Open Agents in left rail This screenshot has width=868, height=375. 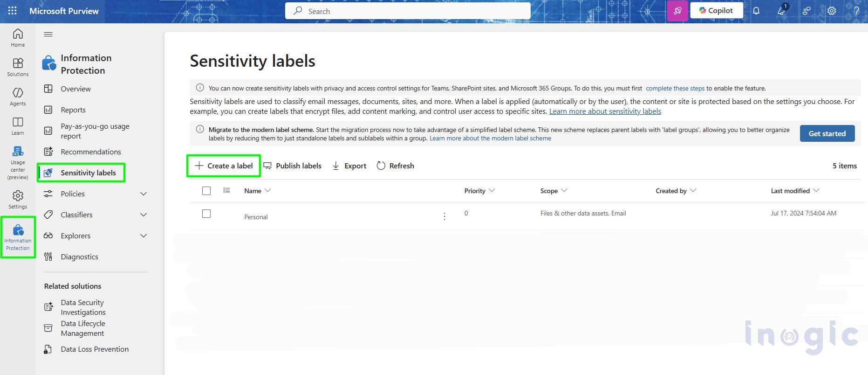[x=18, y=97]
